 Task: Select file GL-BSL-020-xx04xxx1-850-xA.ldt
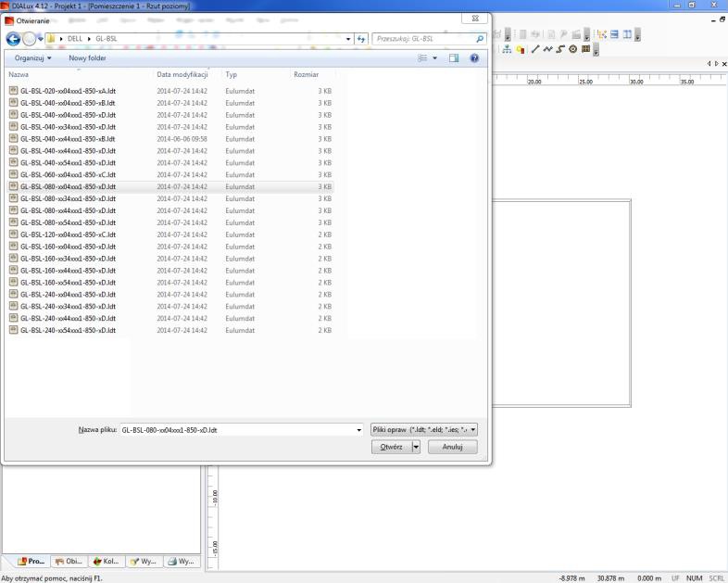[68, 91]
